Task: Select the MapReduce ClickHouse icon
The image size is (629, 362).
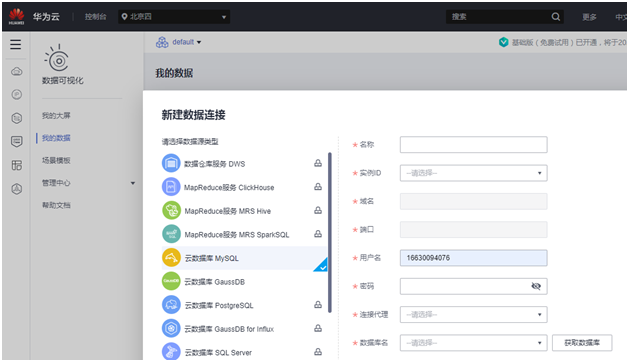Action: coord(171,187)
